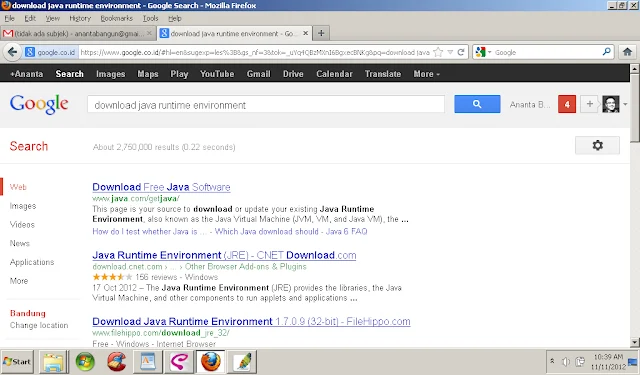
Task: Click the blue Google search button
Action: (x=477, y=104)
